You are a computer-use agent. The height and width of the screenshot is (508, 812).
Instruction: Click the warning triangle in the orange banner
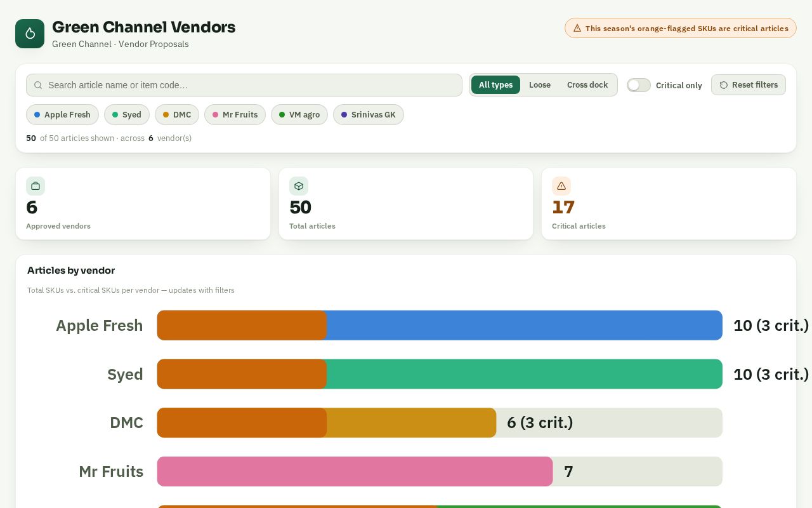point(577,28)
